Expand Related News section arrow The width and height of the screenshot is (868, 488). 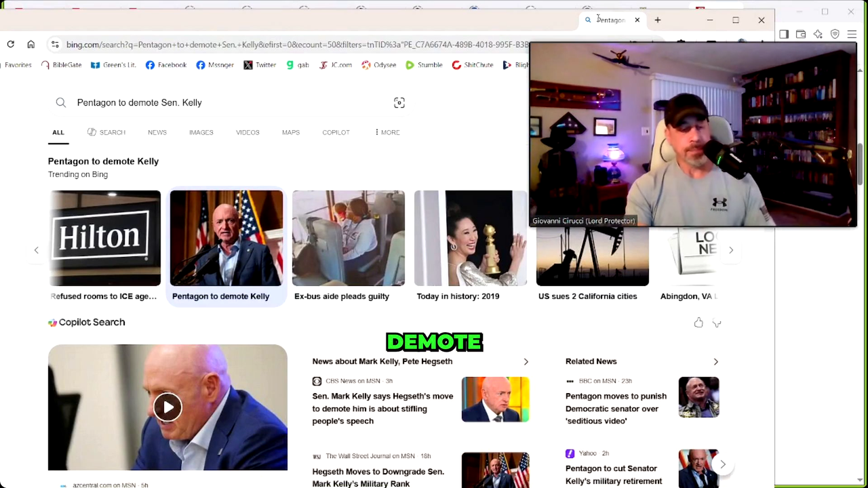pyautogui.click(x=715, y=362)
